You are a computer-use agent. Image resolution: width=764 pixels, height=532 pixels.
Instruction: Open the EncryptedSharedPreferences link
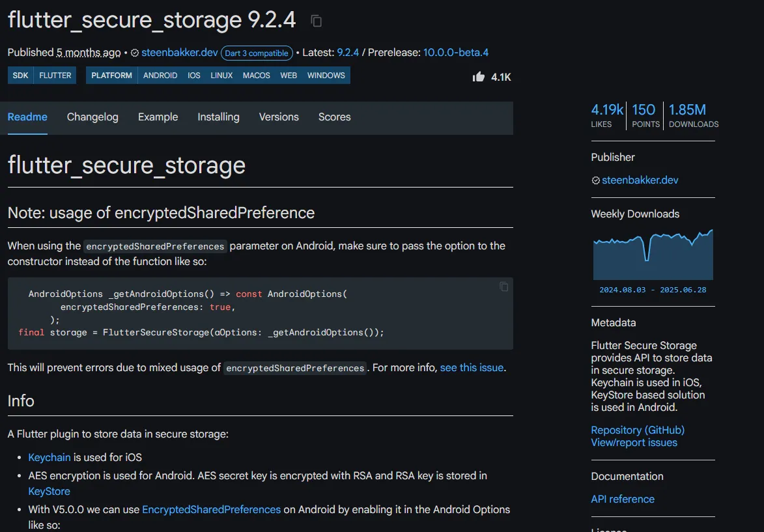click(x=212, y=510)
